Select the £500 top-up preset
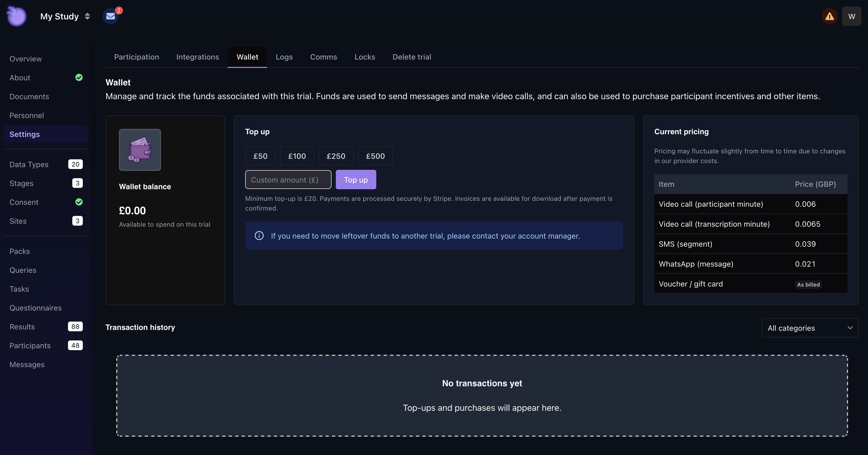 click(375, 156)
